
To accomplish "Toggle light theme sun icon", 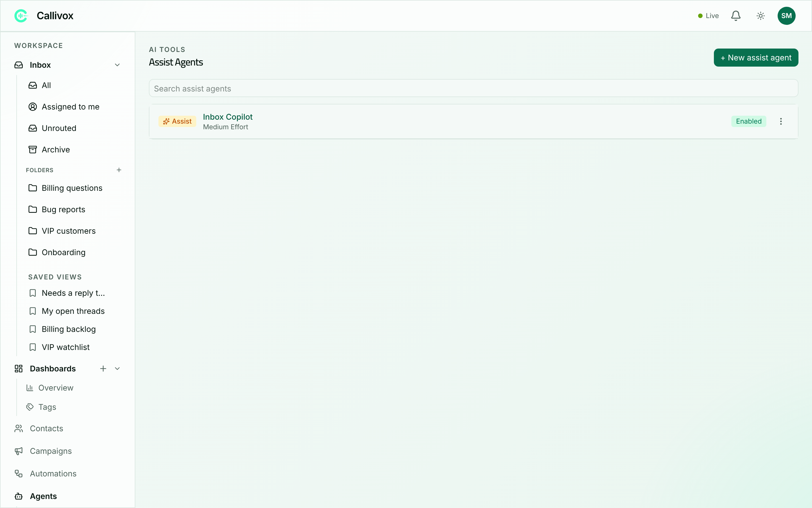I will coord(760,16).
